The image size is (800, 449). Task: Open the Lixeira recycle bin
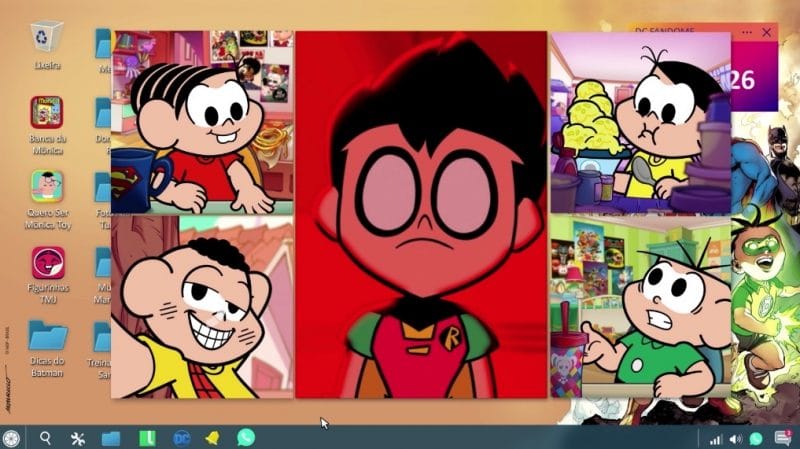point(46,40)
